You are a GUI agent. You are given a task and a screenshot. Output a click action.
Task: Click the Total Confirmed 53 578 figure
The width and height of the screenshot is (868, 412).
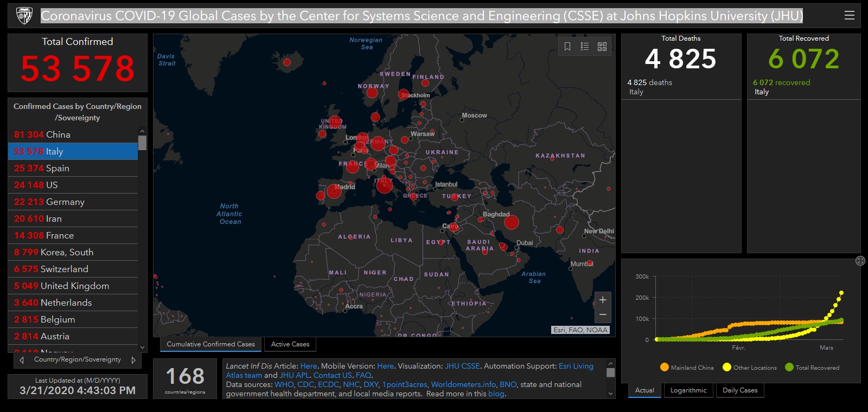coord(78,68)
